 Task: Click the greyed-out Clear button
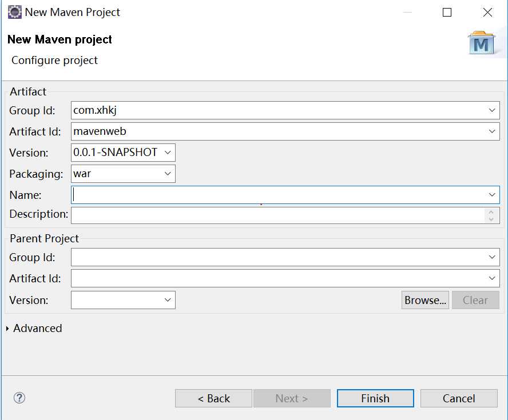pos(475,300)
